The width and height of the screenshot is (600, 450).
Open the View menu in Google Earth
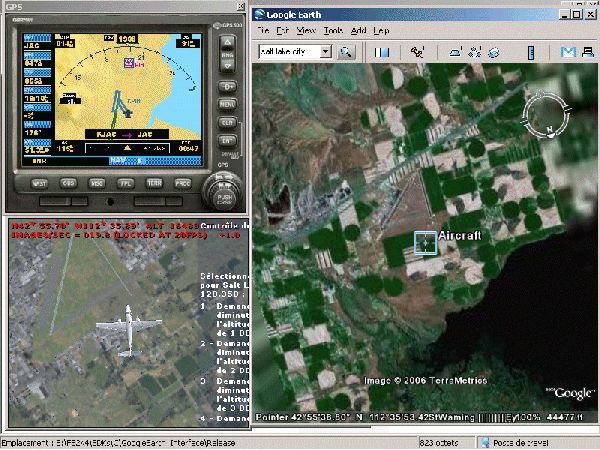307,31
